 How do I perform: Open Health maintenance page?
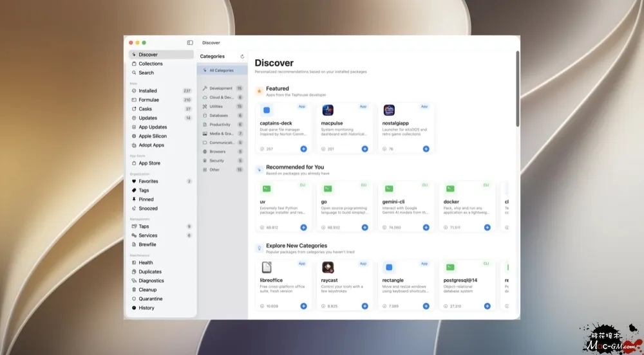tap(161, 262)
